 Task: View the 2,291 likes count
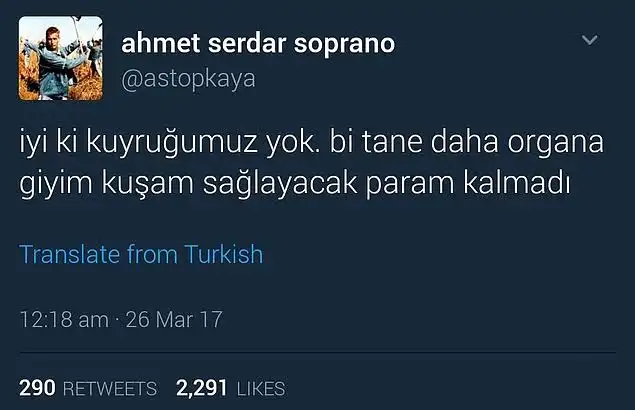tap(202, 388)
